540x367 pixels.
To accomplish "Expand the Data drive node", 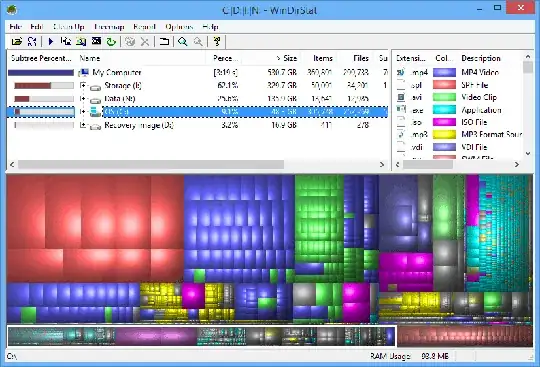I will (83, 98).
